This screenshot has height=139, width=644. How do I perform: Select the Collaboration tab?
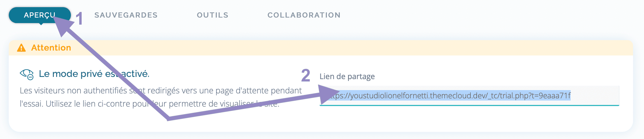click(x=304, y=15)
